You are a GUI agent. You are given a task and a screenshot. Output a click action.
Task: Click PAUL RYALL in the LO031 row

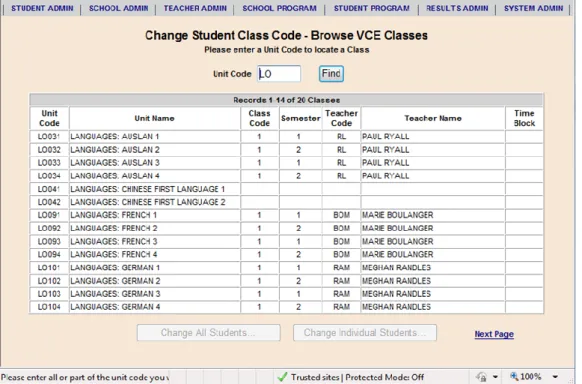(x=386, y=137)
